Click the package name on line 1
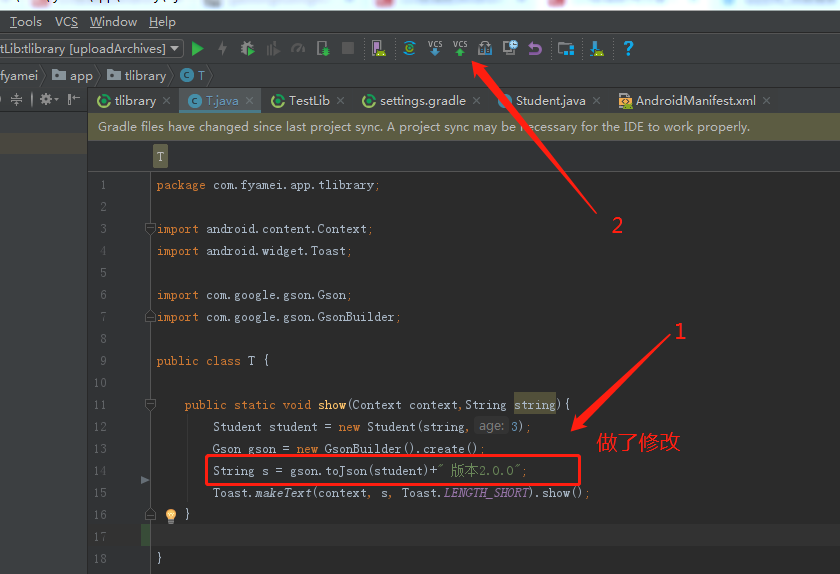Viewport: 840px width, 574px height. [293, 185]
